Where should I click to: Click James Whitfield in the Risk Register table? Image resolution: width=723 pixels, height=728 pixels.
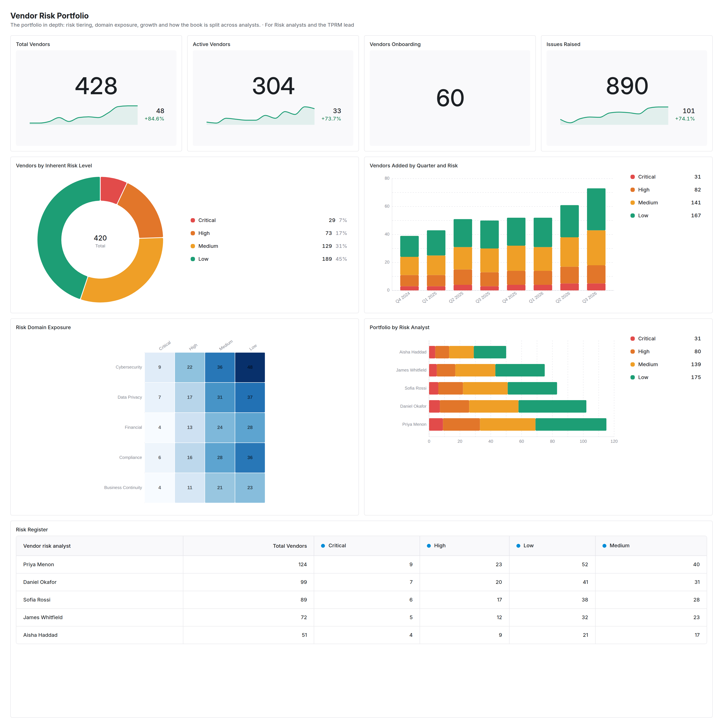[43, 618]
